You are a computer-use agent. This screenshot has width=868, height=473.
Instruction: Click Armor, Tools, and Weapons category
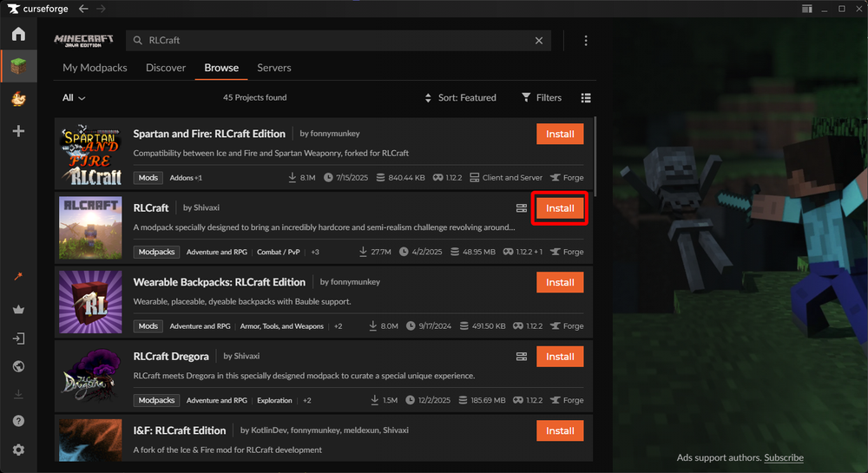282,325
